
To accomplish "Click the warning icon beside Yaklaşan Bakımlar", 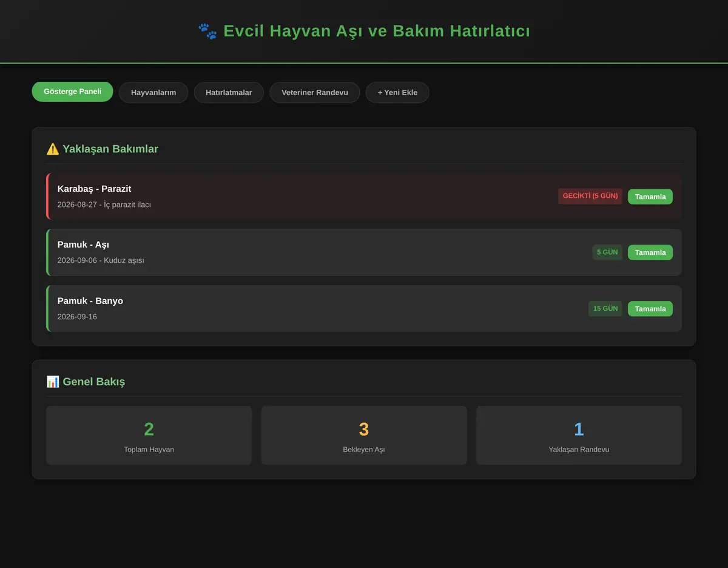I will (x=53, y=149).
